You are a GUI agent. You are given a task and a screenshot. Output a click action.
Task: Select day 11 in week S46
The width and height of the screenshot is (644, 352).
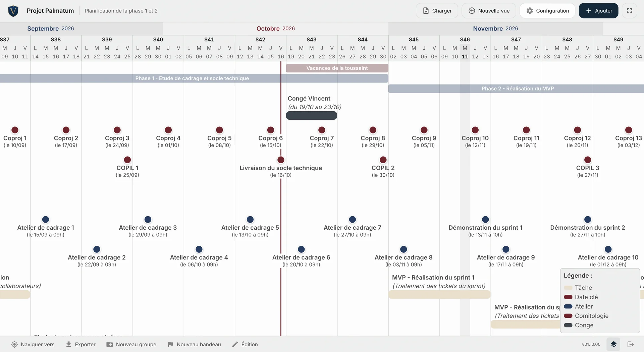pyautogui.click(x=465, y=57)
